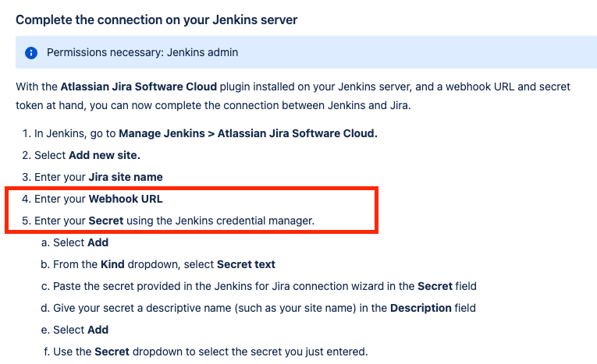This screenshot has height=364, width=597.
Task: Click the line 'token at hand, you can now complete...'
Action: tap(213, 105)
